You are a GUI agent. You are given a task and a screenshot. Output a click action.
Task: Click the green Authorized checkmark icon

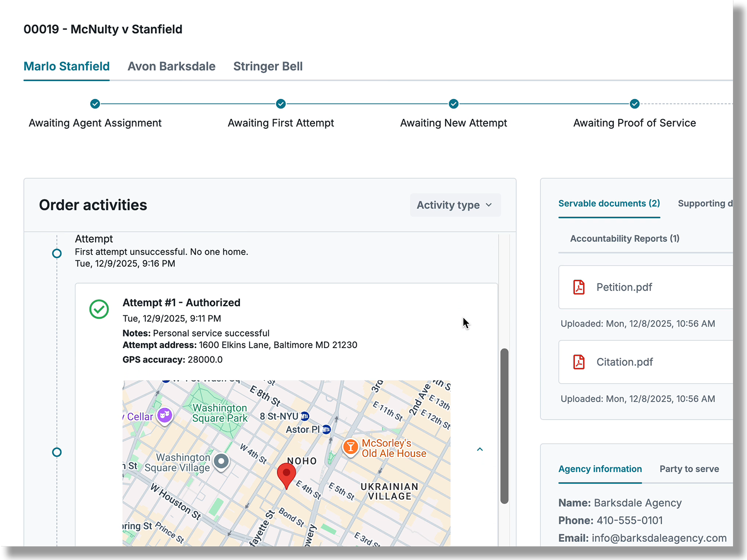99,309
